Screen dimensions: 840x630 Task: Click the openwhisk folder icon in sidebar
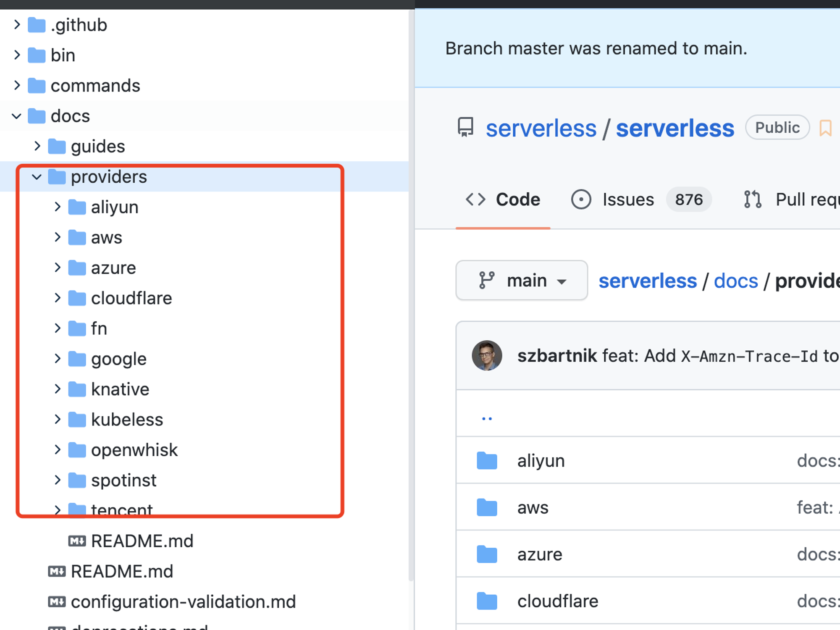coord(77,450)
